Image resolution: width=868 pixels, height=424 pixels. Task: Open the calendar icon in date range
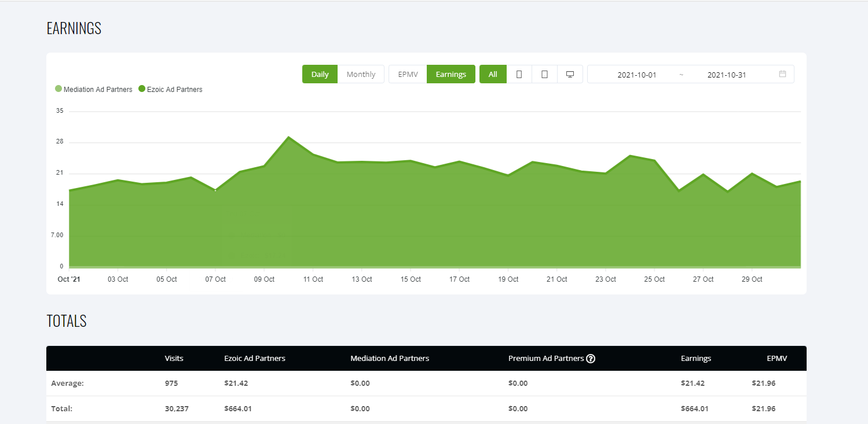782,74
